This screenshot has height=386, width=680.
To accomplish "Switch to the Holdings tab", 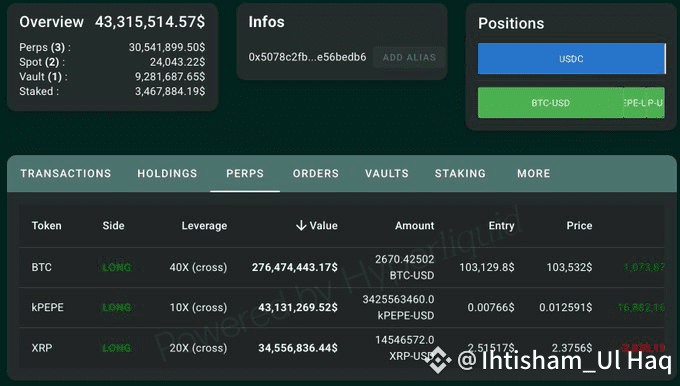I will coord(167,173).
